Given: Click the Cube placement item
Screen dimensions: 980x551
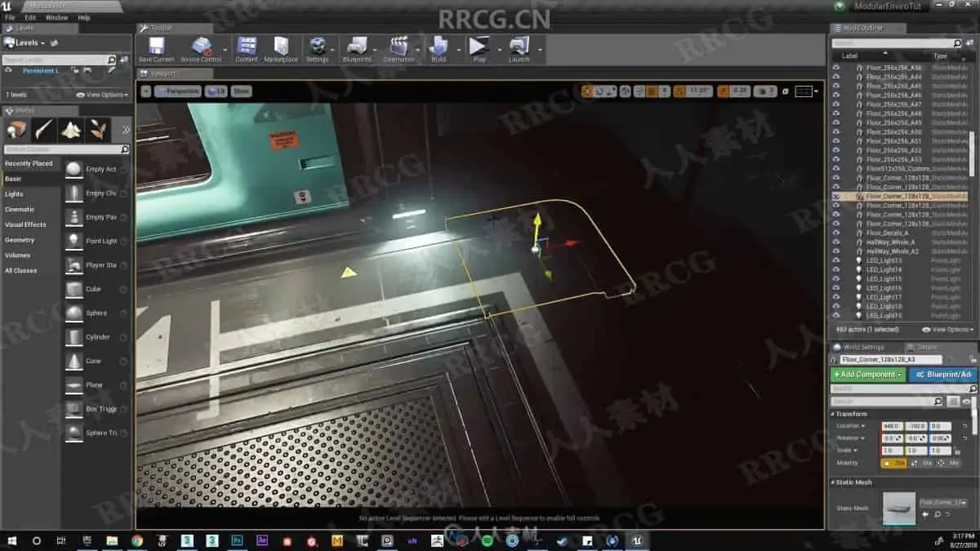Looking at the screenshot, I should 96,289.
